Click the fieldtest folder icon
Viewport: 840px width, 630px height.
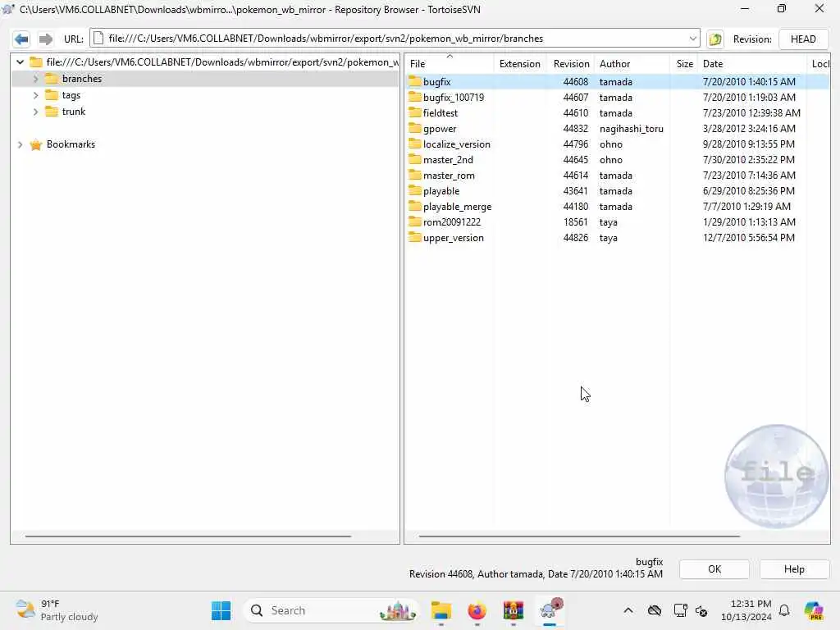[414, 112]
